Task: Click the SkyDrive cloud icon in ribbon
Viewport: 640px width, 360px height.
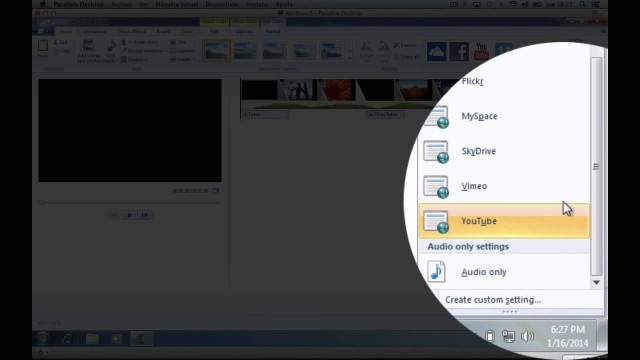Action: click(436, 51)
